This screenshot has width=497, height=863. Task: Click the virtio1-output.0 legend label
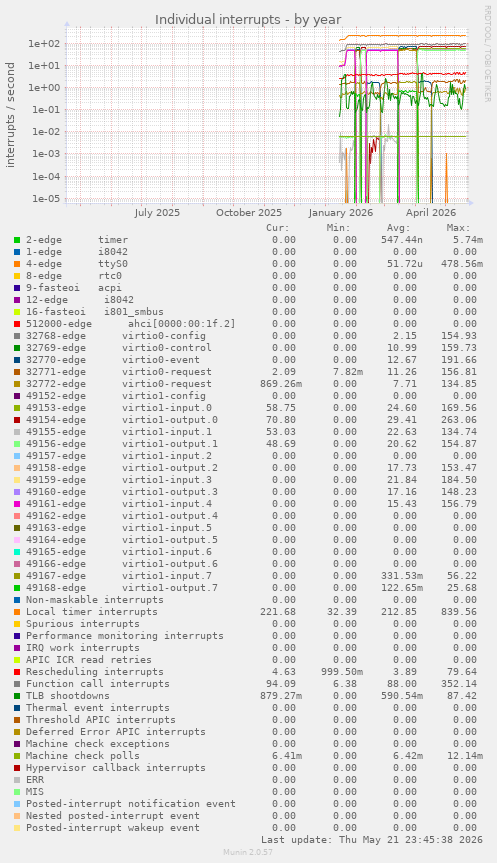tap(170, 420)
